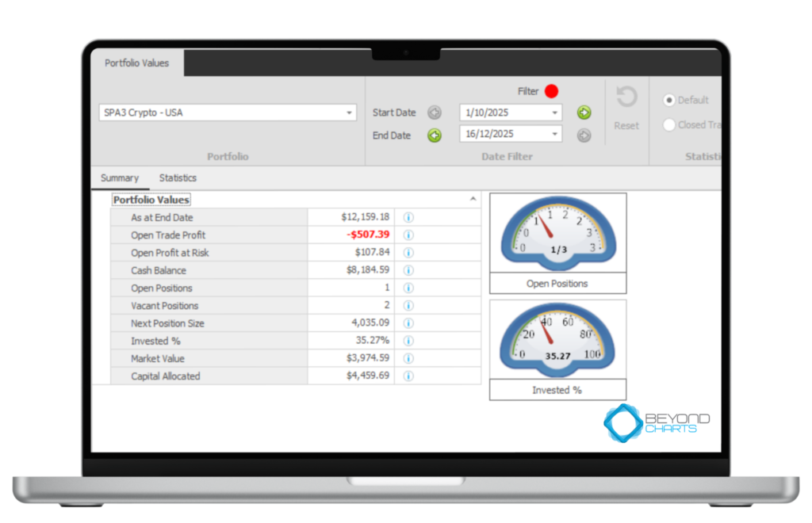Click the green back arrow beside End Date label
Viewport: 812px width, 523px height.
(x=435, y=136)
